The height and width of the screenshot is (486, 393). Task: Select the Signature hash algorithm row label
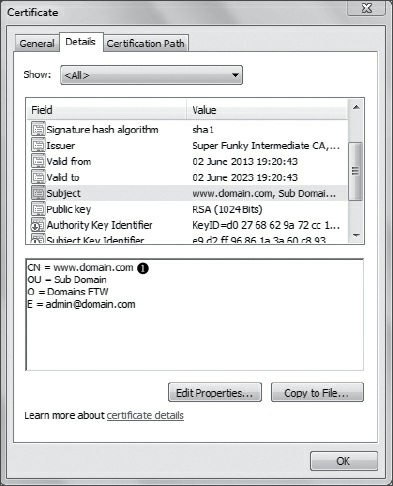click(x=102, y=129)
